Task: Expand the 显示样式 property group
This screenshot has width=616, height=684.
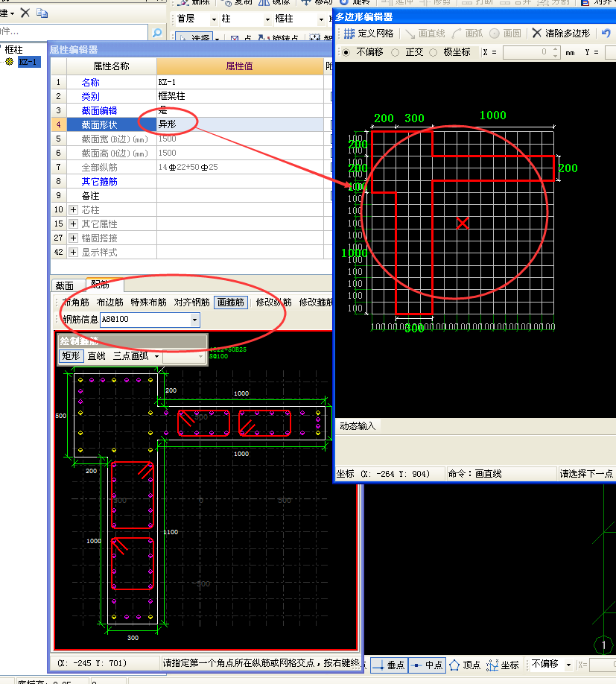Action: tap(73, 253)
